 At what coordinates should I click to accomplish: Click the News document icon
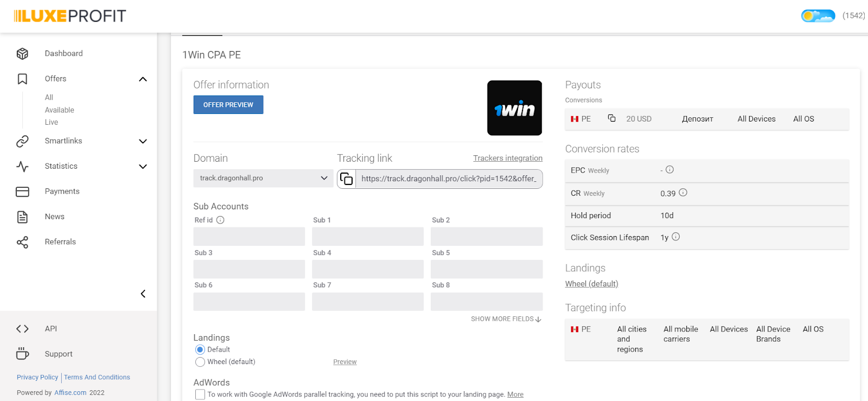pyautogui.click(x=22, y=217)
